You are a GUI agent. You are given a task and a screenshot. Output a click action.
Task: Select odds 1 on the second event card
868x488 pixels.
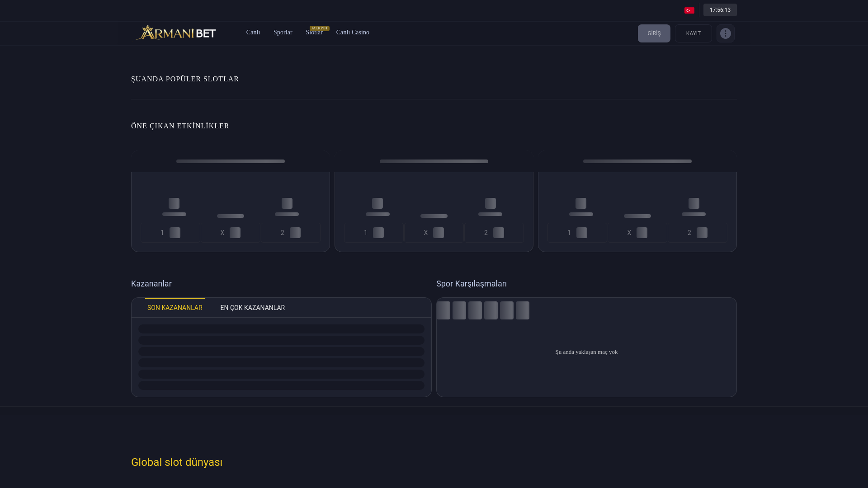point(373,233)
